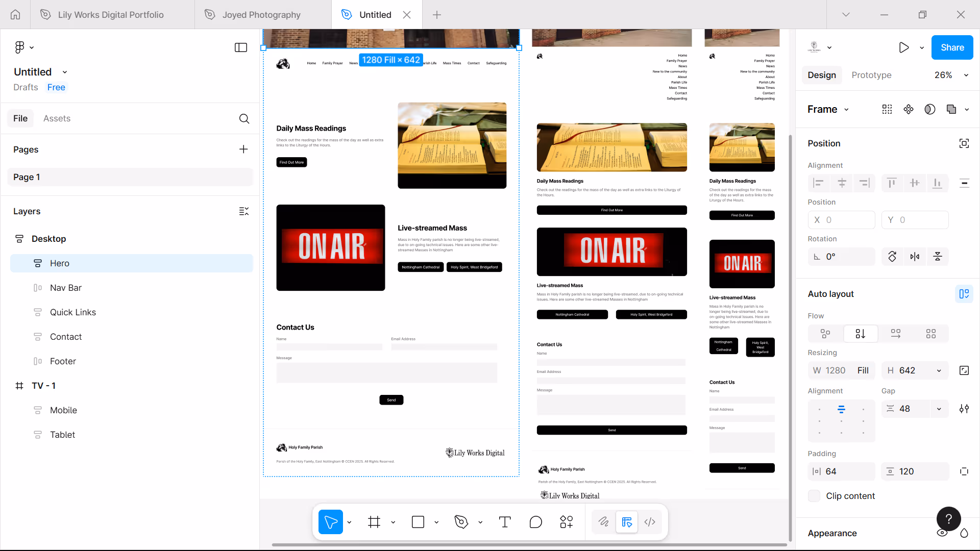Viewport: 980px width, 551px height.
Task: Select the Text tool
Action: tap(505, 522)
